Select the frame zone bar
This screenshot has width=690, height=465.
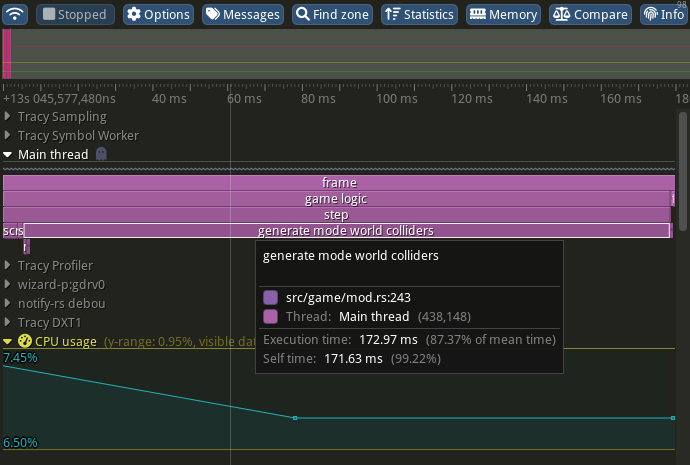click(x=339, y=183)
